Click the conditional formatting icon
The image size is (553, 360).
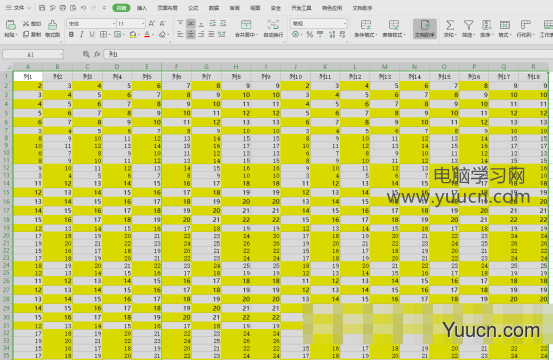[366, 25]
